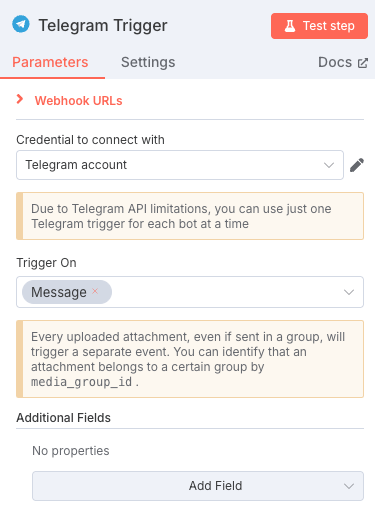Select the Parameters tab
Image resolution: width=375 pixels, height=523 pixels.
tap(50, 62)
